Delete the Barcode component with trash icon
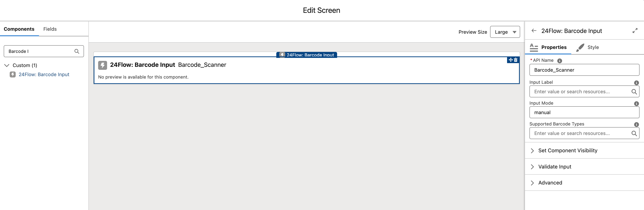Screen dimensions: 644x210 [515, 60]
